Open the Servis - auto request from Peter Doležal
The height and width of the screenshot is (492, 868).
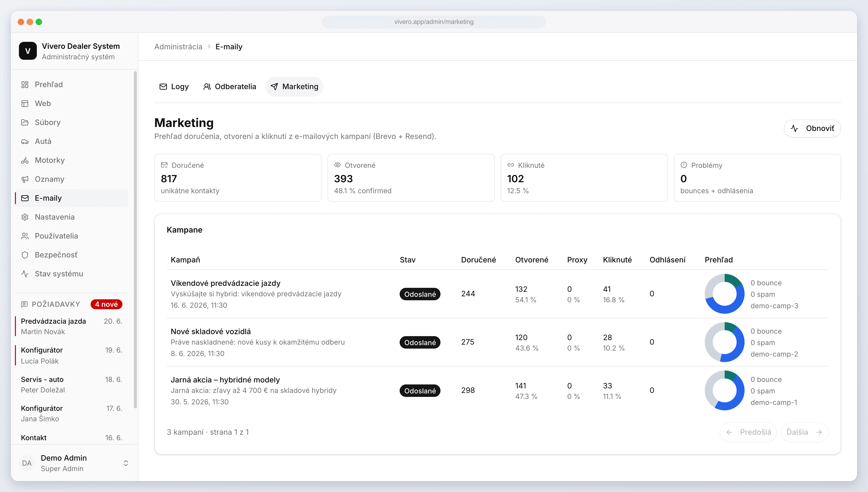pos(72,384)
